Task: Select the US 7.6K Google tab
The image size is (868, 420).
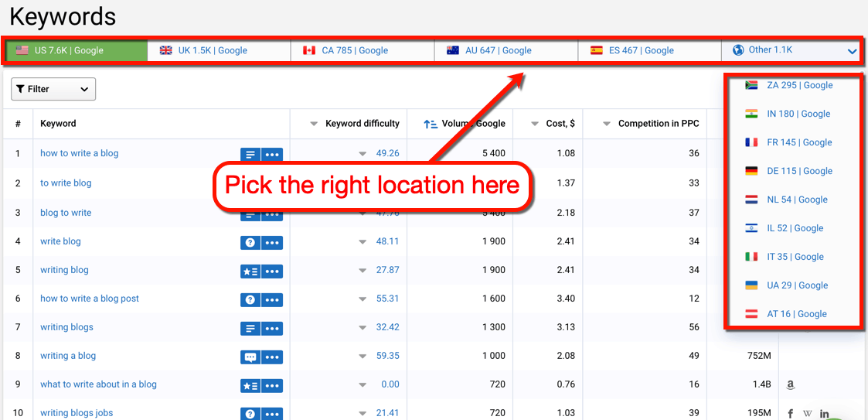Action: click(77, 50)
